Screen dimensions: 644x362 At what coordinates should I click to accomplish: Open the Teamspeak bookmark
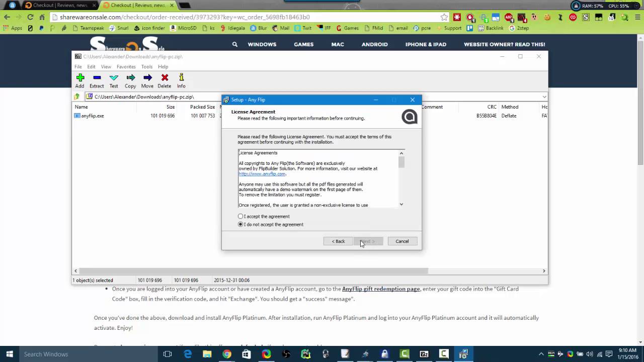[87, 28]
